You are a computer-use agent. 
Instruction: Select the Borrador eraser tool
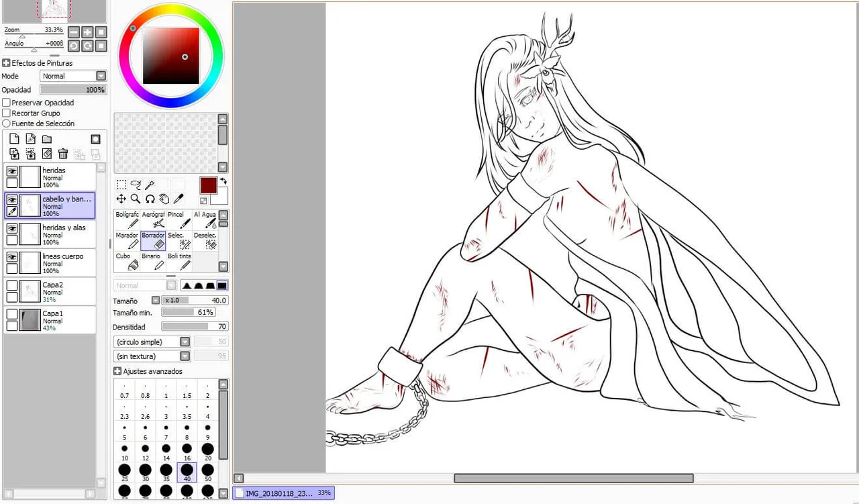tap(153, 240)
